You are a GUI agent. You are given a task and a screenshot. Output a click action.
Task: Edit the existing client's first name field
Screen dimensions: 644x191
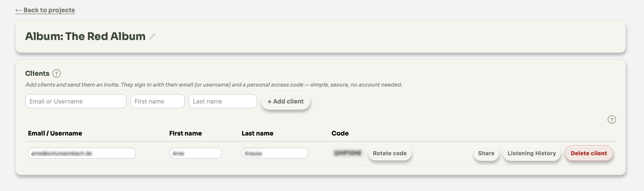195,153
